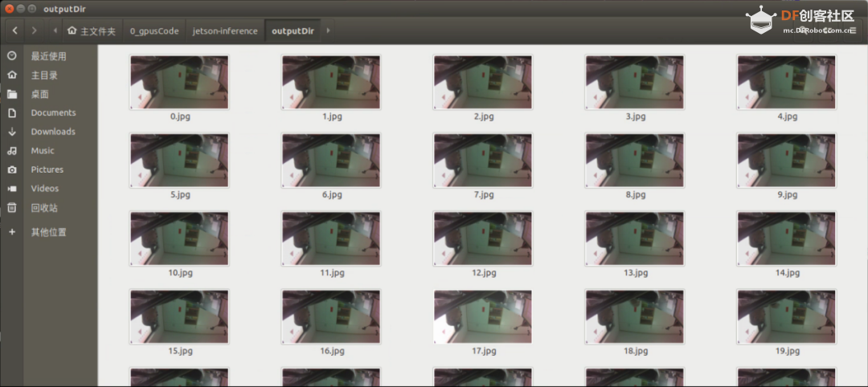Click the file name 11.jpg
The width and height of the screenshot is (868, 387).
pos(332,273)
